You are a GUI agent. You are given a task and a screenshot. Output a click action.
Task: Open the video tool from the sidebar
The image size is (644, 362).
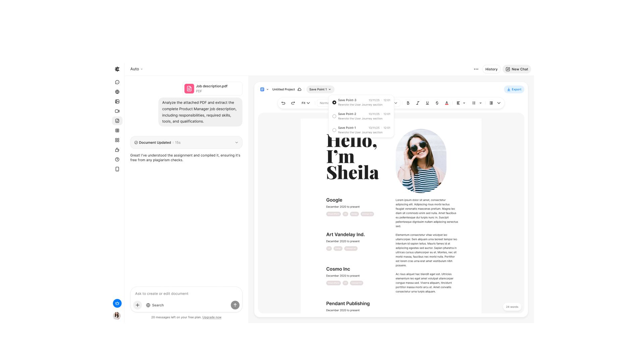(117, 111)
